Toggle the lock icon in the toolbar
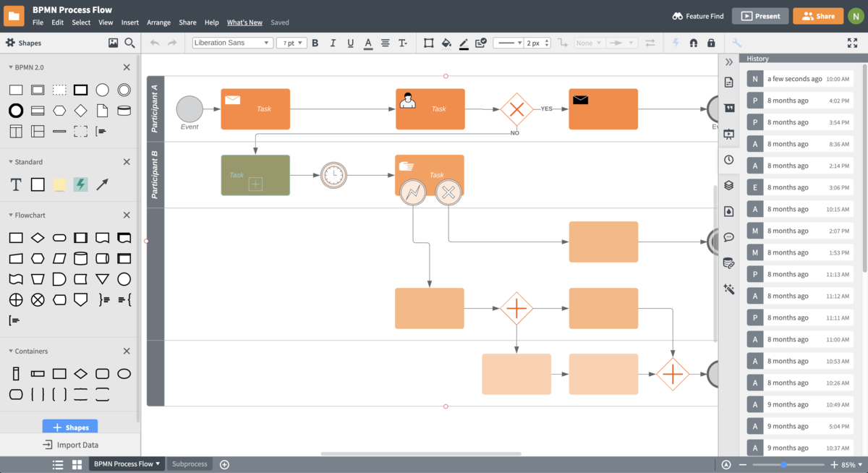Image resolution: width=868 pixels, height=473 pixels. [x=711, y=43]
